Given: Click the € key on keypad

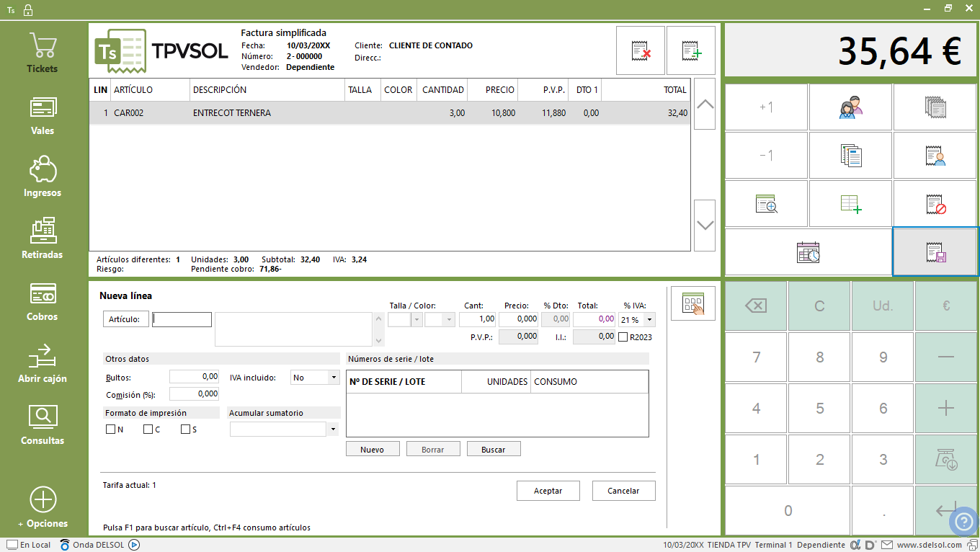Looking at the screenshot, I should (946, 306).
